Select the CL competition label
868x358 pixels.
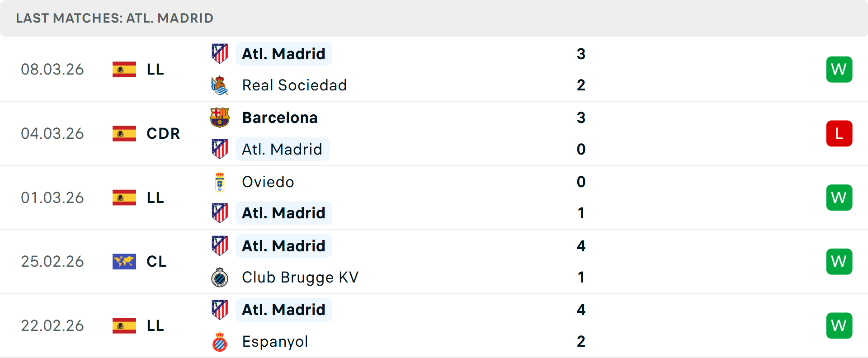point(156,261)
